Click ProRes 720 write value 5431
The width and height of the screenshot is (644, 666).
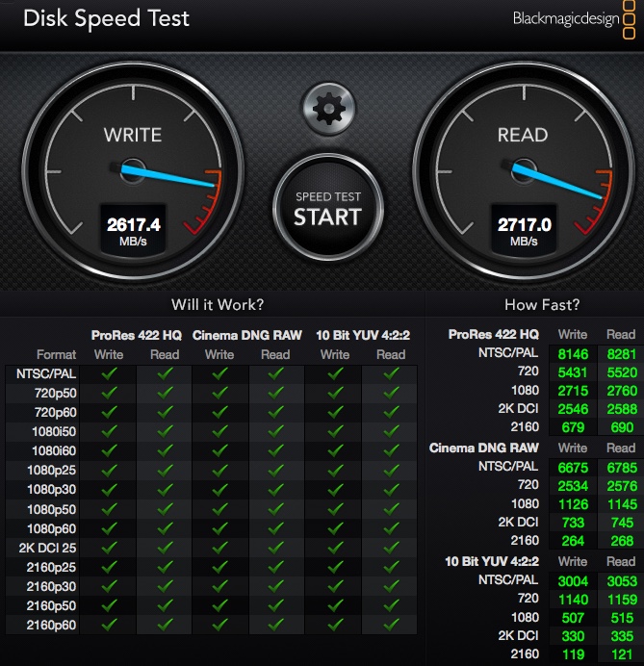pyautogui.click(x=573, y=372)
